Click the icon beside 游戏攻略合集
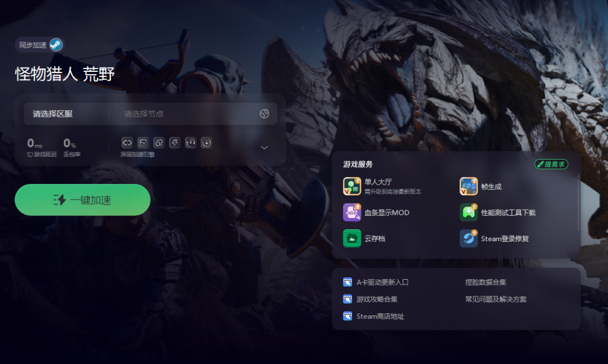Screen dimensions: 608x364 coord(347,299)
